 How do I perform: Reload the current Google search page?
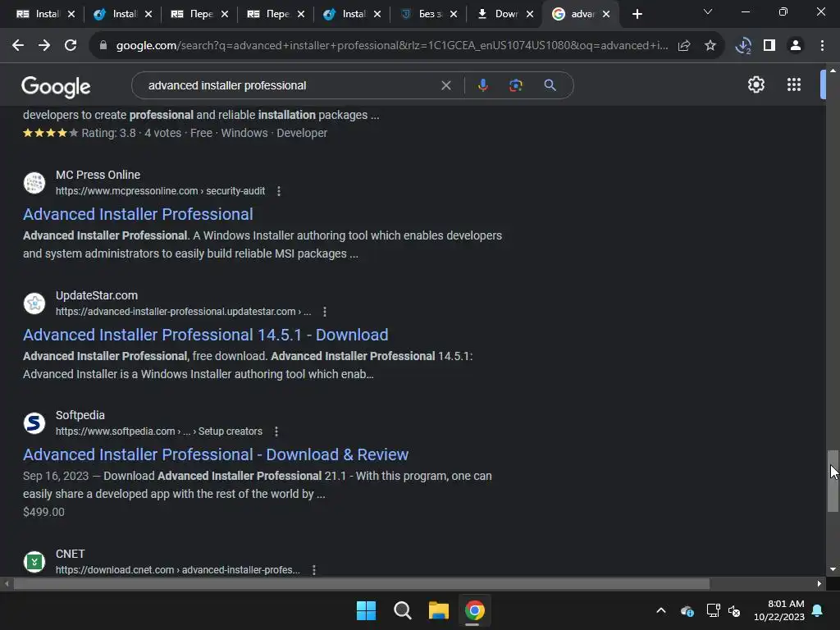click(71, 46)
